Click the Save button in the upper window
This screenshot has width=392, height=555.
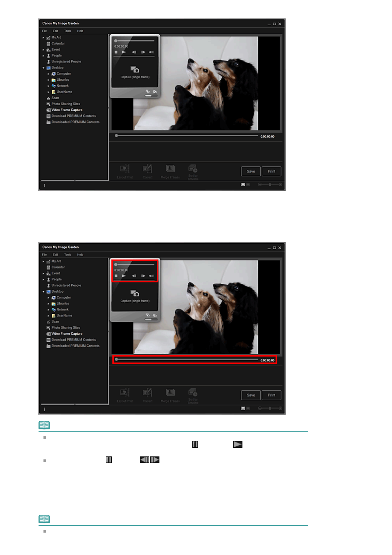(251, 171)
